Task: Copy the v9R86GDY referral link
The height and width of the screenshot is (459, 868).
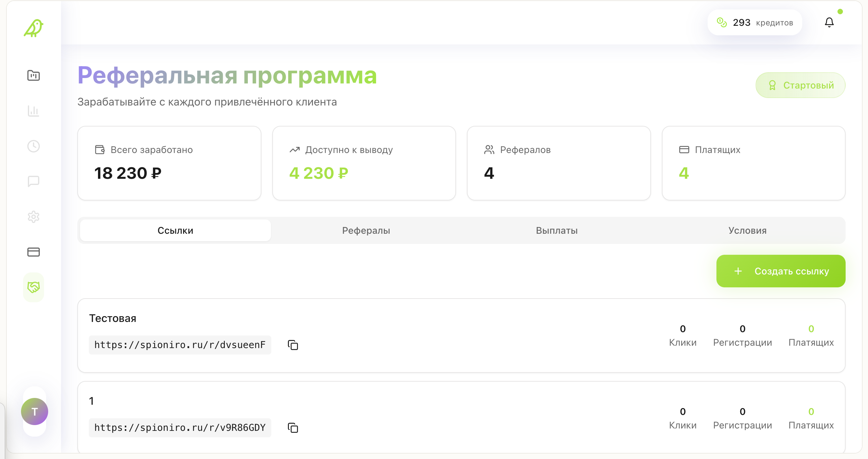Action: tap(292, 428)
